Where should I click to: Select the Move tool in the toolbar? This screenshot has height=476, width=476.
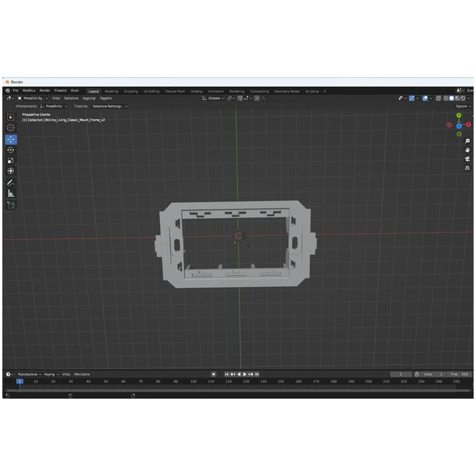click(10, 139)
